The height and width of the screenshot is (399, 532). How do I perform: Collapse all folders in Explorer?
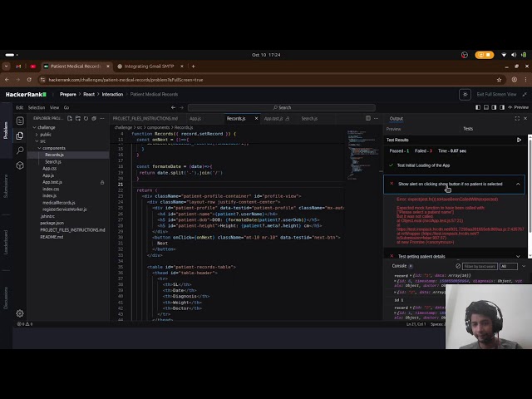point(94,118)
